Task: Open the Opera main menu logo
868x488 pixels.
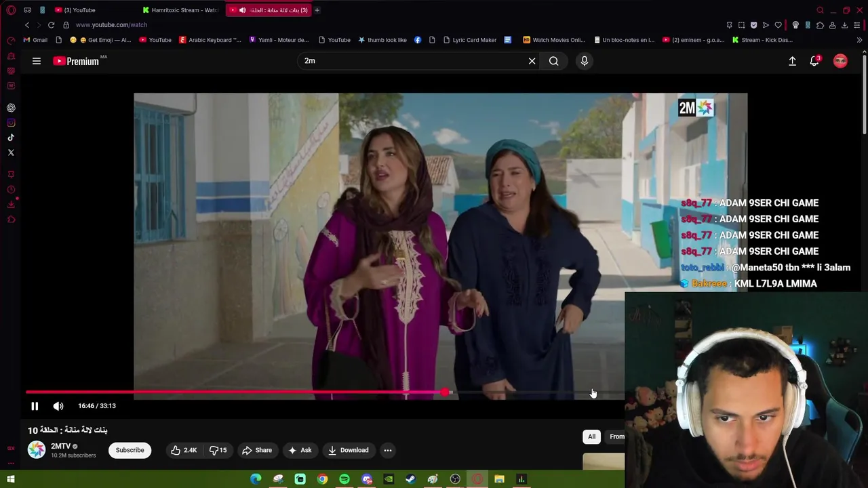Action: point(11,10)
